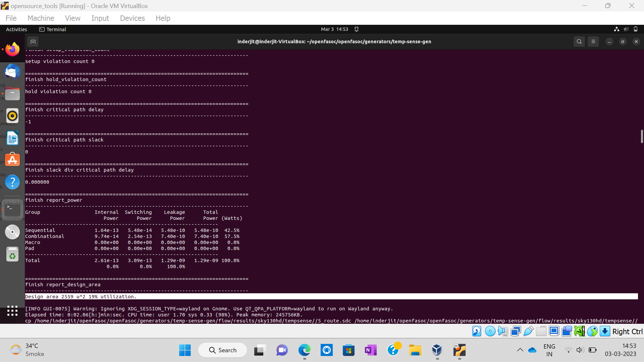Click the video recording icon in status bar

[567, 331]
